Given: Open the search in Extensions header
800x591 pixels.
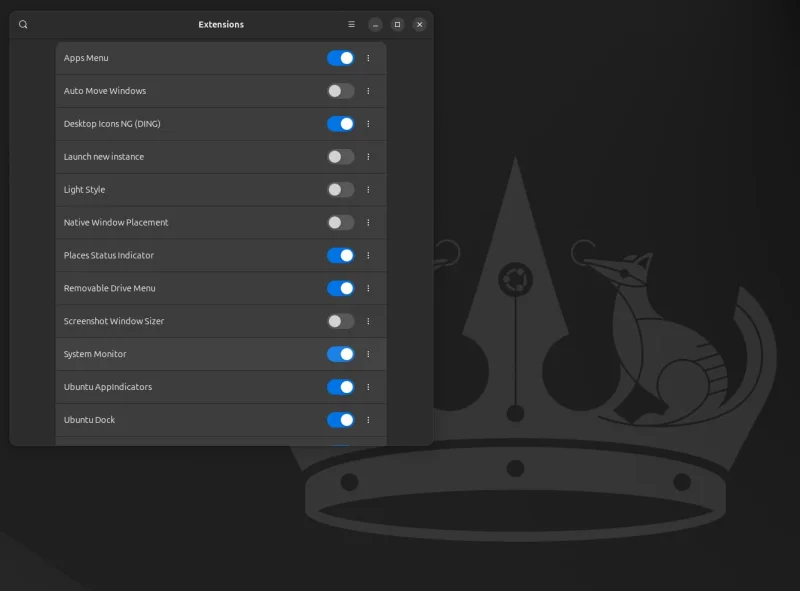Looking at the screenshot, I should [23, 24].
